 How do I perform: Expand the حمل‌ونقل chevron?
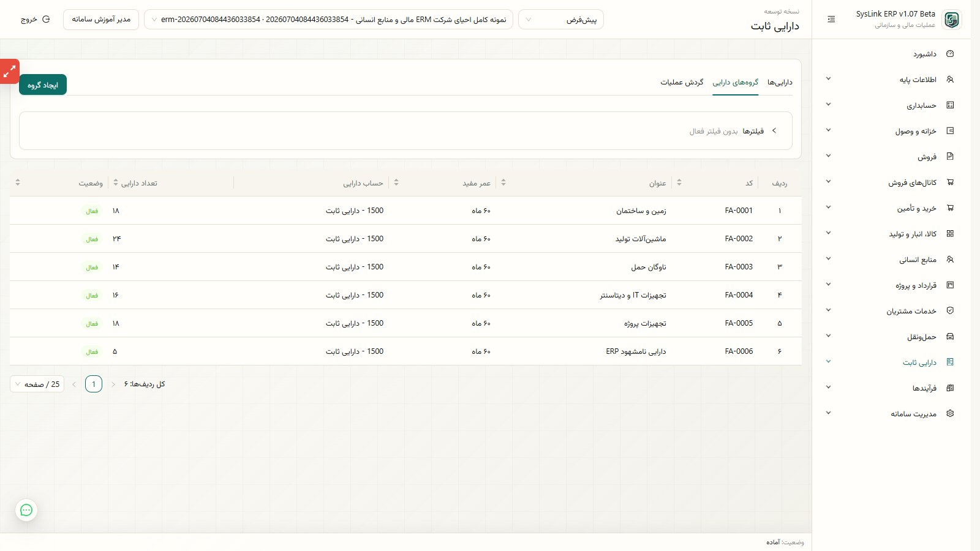(x=828, y=336)
